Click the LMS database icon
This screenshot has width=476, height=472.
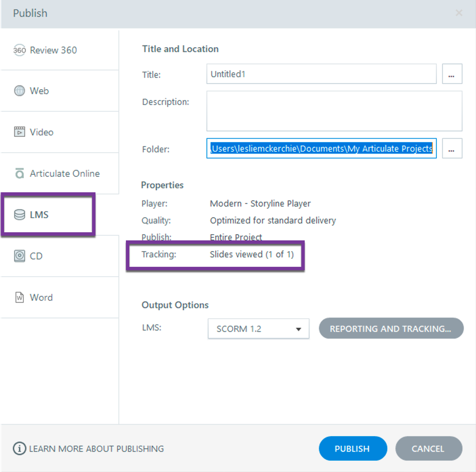click(x=20, y=215)
